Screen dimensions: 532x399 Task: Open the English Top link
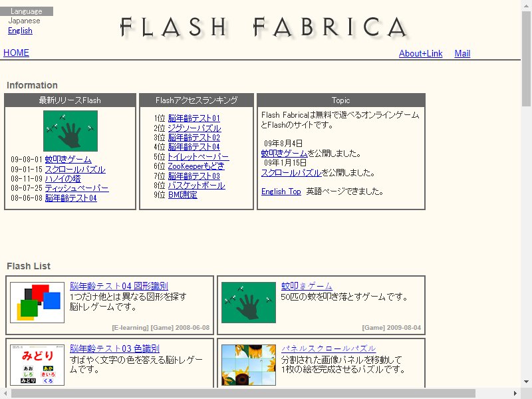pyautogui.click(x=281, y=192)
